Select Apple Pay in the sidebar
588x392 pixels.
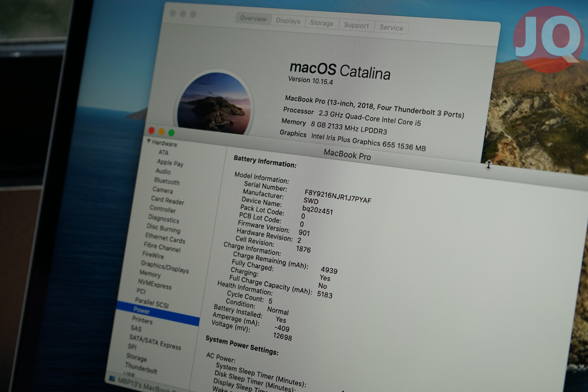pos(170,163)
